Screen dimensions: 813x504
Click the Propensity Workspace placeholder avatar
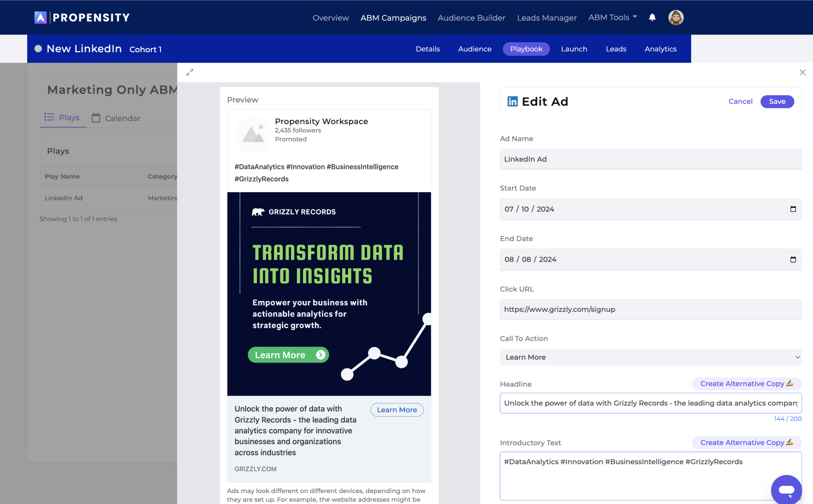point(253,135)
